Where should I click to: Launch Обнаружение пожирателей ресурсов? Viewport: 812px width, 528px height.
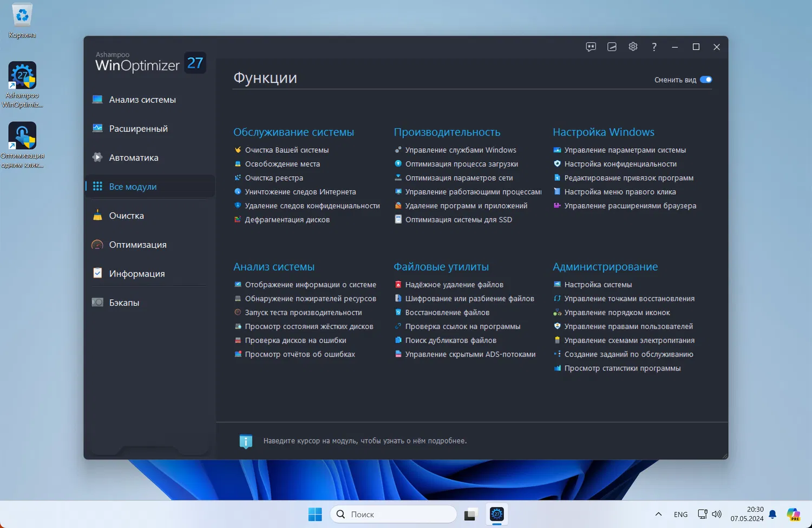[x=310, y=299]
